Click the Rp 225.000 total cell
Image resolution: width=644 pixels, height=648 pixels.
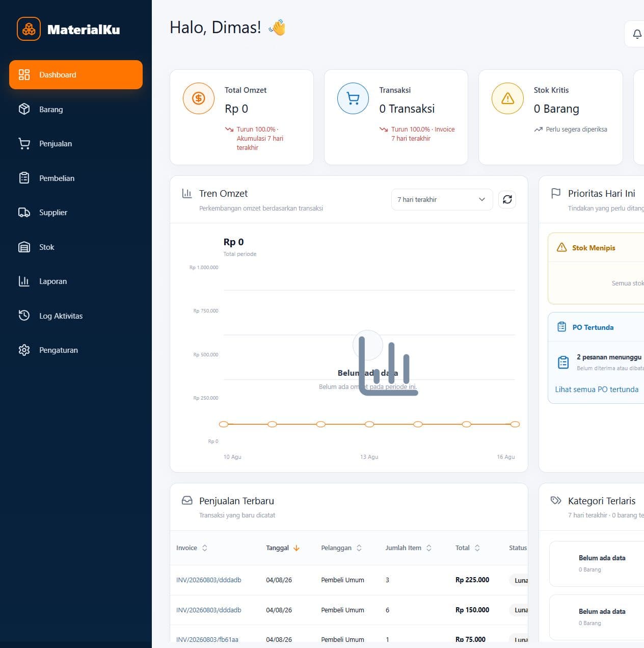(x=472, y=580)
